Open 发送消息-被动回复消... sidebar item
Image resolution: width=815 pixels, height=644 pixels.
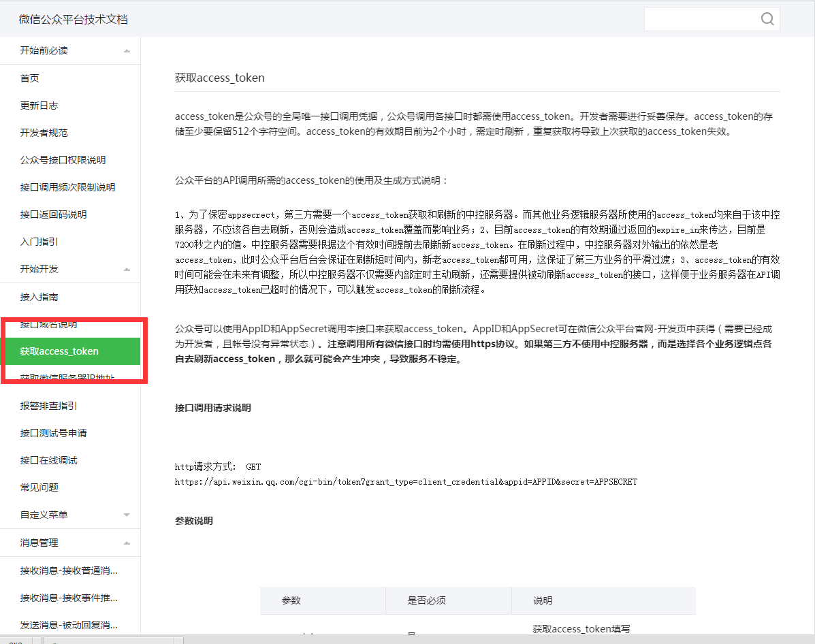coord(69,625)
